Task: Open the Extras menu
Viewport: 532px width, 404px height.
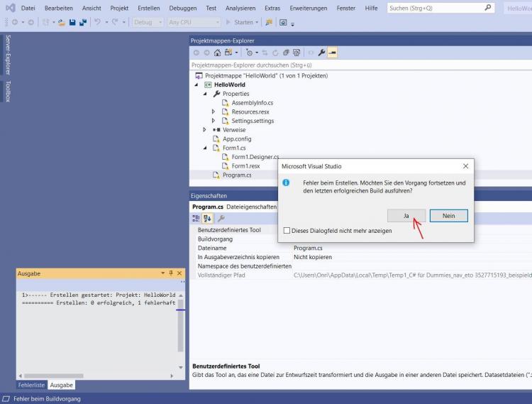Action: coord(272,8)
